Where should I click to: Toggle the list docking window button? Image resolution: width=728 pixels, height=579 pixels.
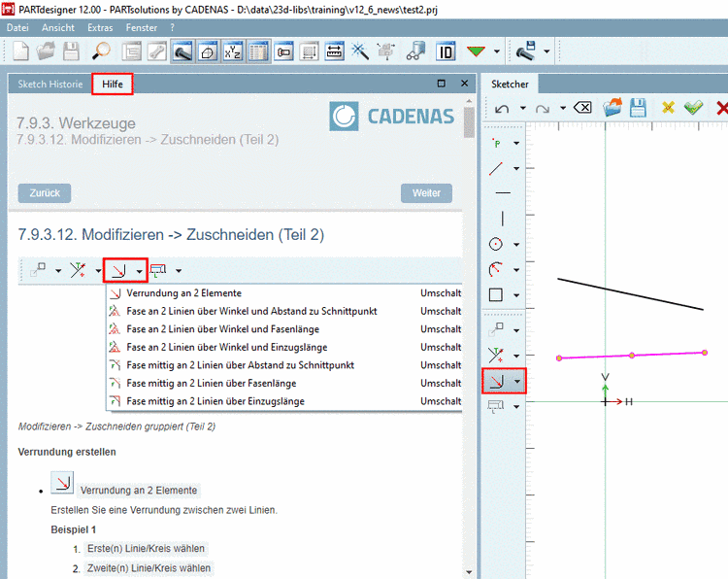[x=132, y=51]
